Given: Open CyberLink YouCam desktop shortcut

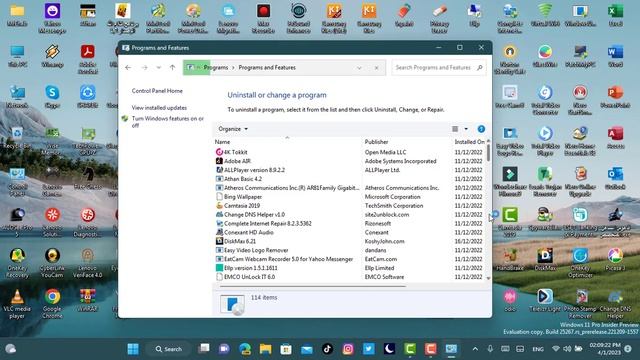Looking at the screenshot, I should (52, 263).
